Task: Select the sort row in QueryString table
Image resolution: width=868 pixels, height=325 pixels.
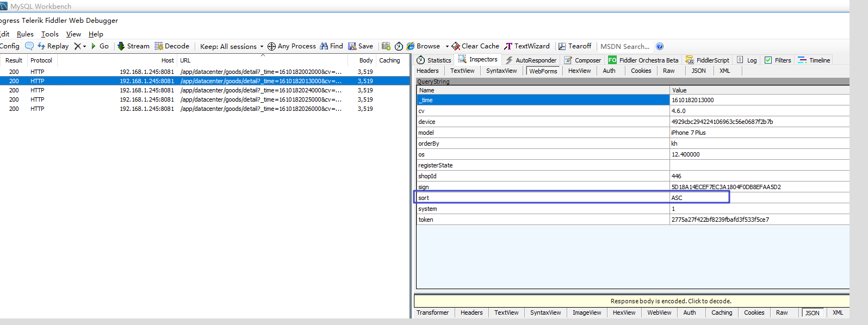Action: (x=633, y=198)
